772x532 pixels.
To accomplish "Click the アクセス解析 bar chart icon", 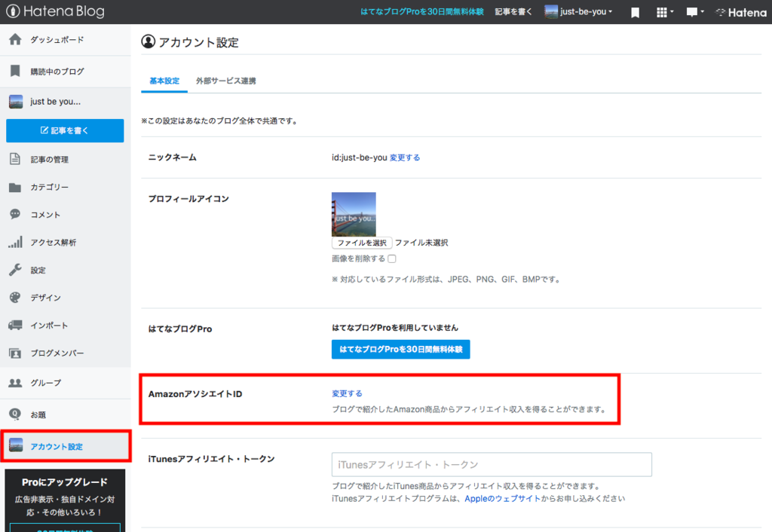I will 15,242.
